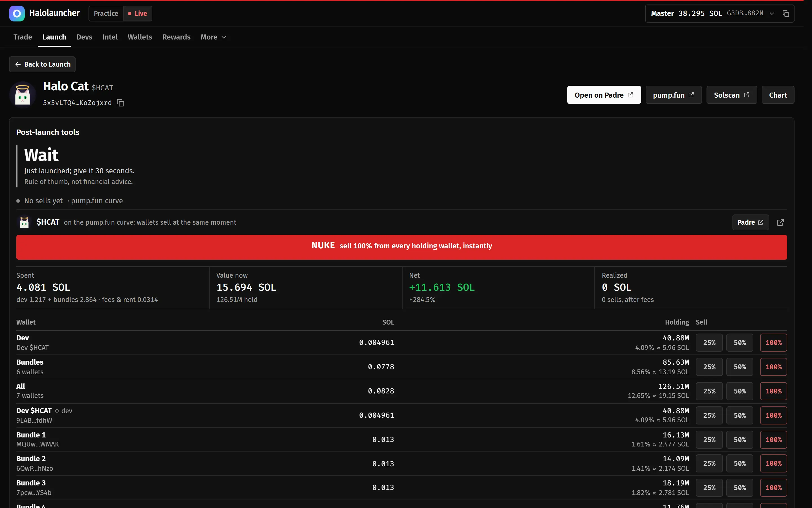
Task: Click the Halolauncher logo icon
Action: 17,14
